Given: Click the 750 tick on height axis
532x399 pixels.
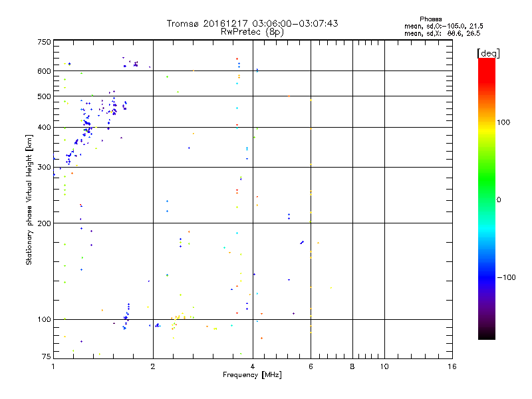Looking at the screenshot, I should click(43, 42).
